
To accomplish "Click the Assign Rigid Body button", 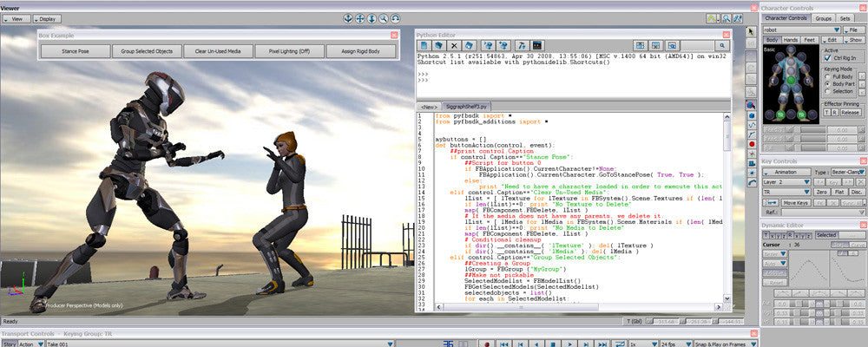I will click(x=359, y=51).
